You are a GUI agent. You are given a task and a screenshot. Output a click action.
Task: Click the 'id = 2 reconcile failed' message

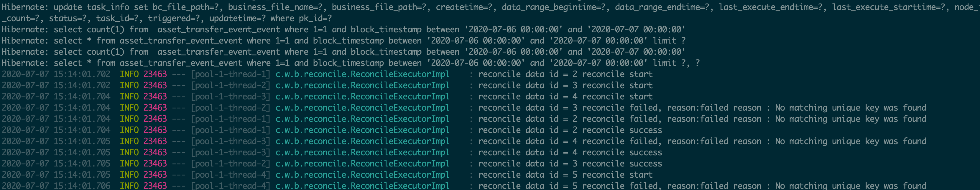(x=603, y=119)
